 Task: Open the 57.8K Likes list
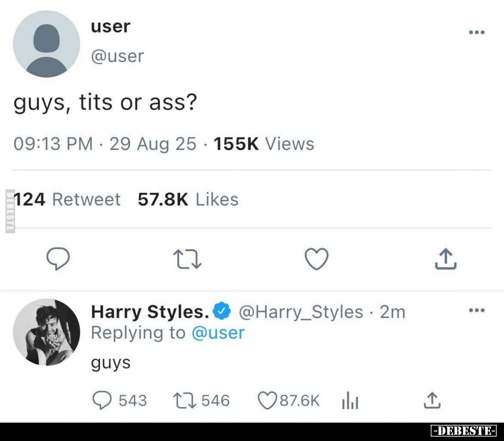(187, 199)
